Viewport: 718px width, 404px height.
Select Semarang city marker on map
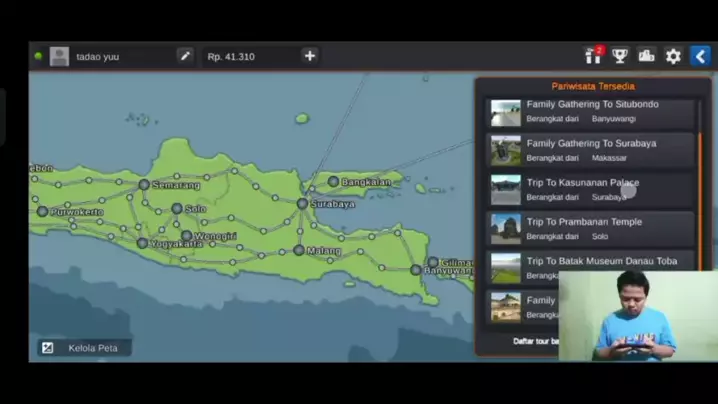(144, 184)
